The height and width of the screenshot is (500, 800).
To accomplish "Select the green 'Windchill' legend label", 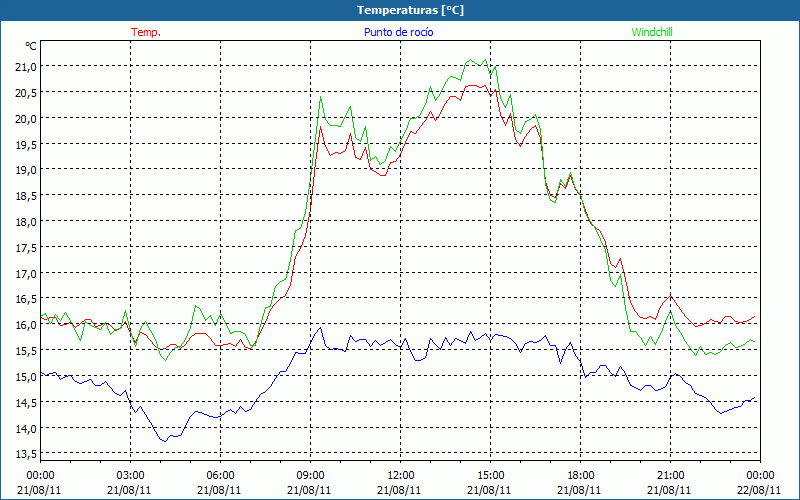I will pos(652,32).
